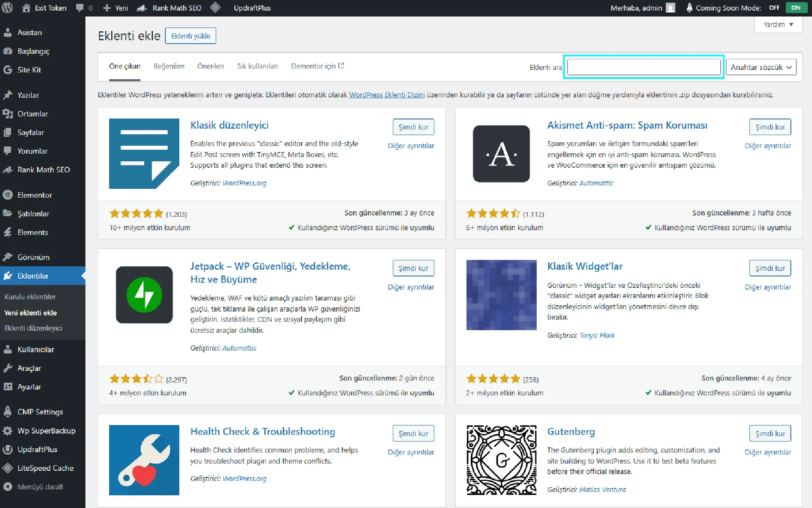Image resolution: width=812 pixels, height=508 pixels.
Task: Click the Şablonlar folder icon
Action: pos(8,213)
